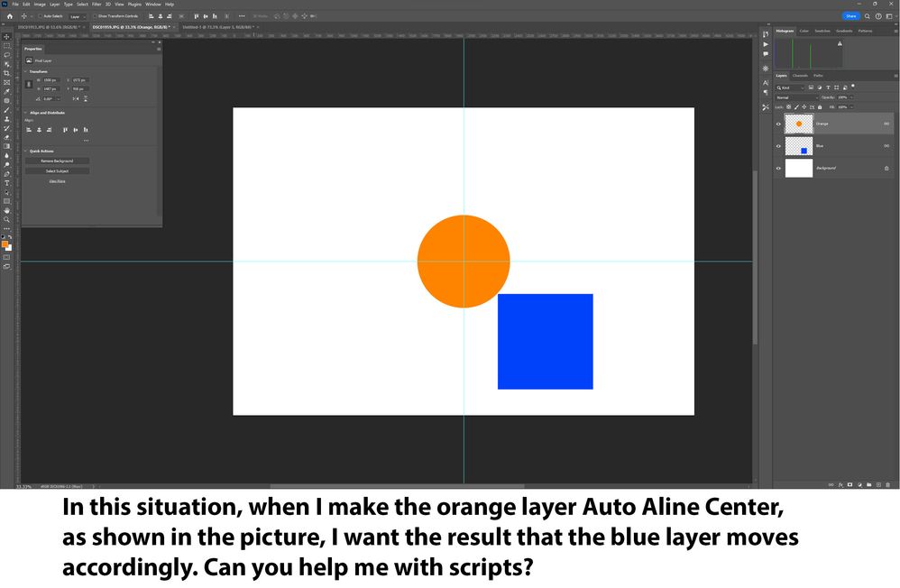
Task: Open the Opacity dropdown in Layers panel
Action: click(850, 97)
